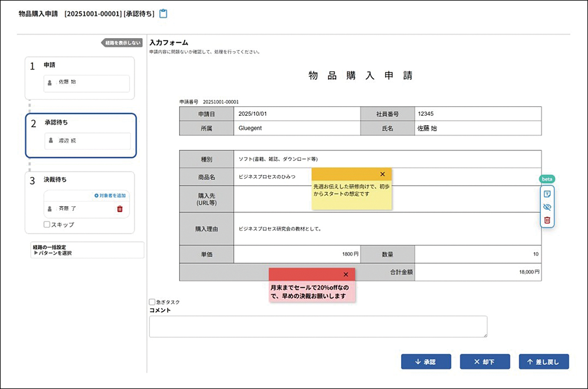Enable the 急ぎタスク checkbox
588x389 pixels.
(x=152, y=302)
